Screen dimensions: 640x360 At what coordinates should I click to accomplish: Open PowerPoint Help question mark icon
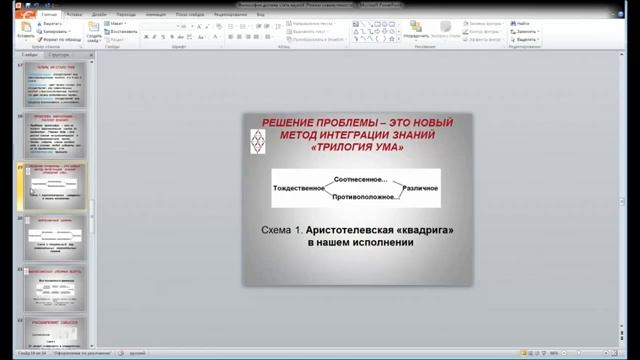coord(621,14)
